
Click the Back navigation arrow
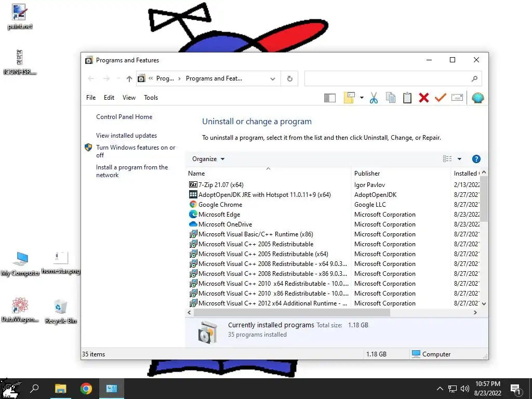(x=91, y=79)
